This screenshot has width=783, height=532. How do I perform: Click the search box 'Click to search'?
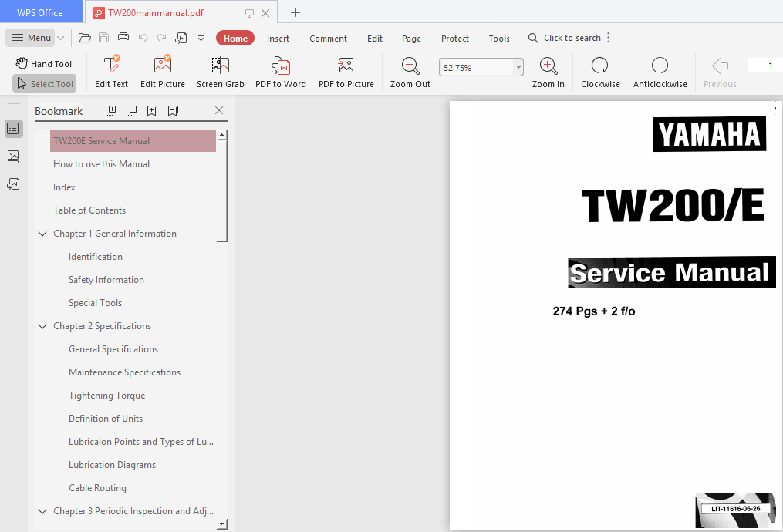565,38
